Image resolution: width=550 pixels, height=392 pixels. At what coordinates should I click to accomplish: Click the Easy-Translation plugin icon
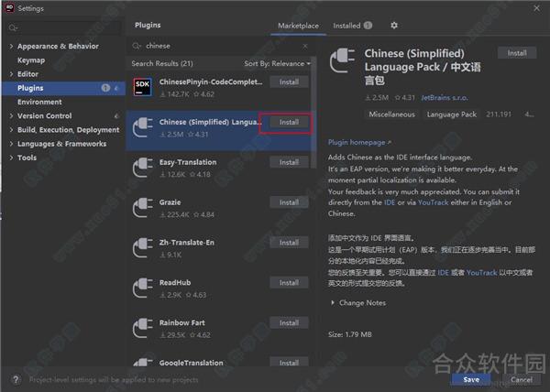143,168
